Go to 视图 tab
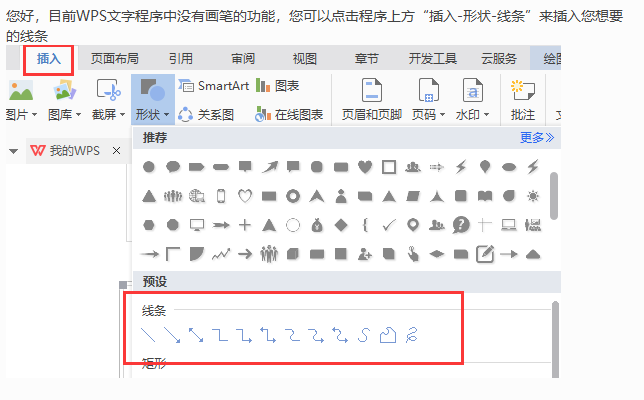 click(x=305, y=59)
